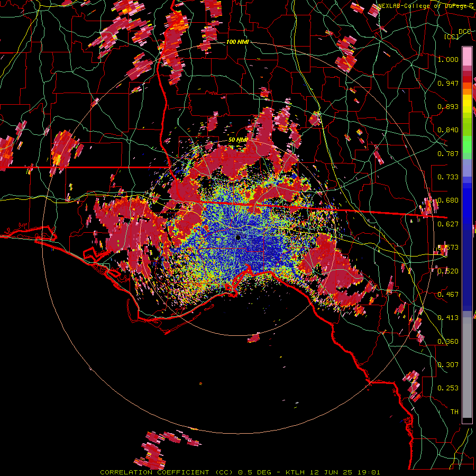This screenshot has height=476, width=476.
Task: Click the 0.787 legend value
Action: coord(448,153)
